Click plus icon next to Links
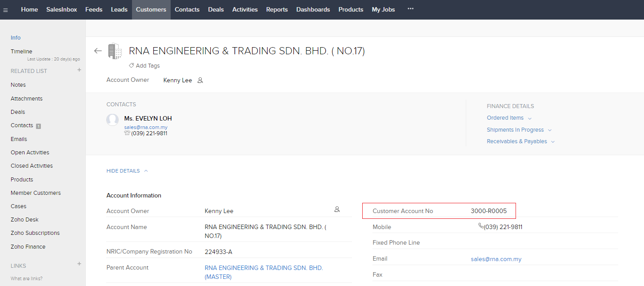644x286 pixels. tap(79, 264)
